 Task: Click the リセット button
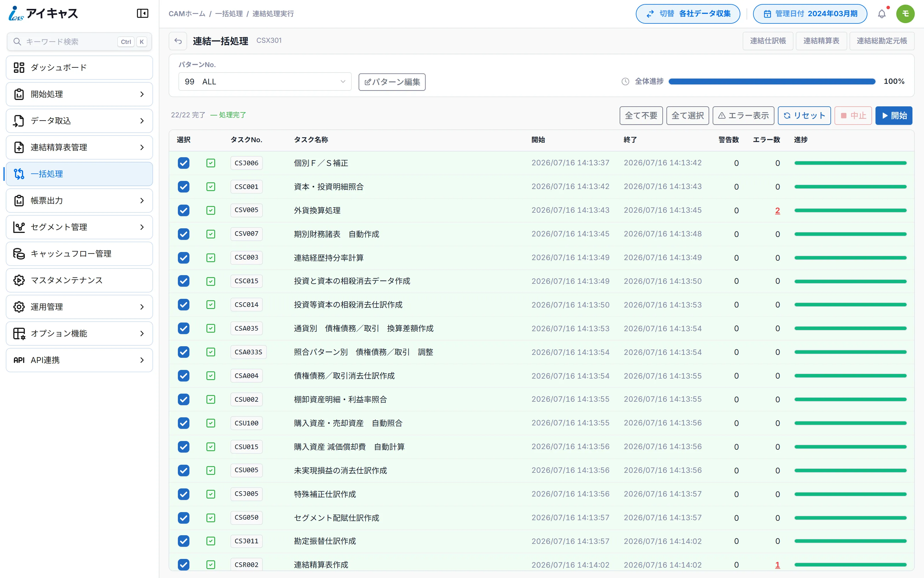tap(804, 116)
